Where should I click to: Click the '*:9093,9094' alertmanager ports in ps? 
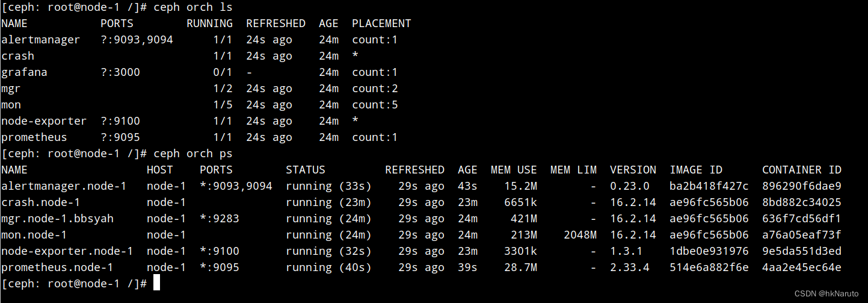click(236, 186)
